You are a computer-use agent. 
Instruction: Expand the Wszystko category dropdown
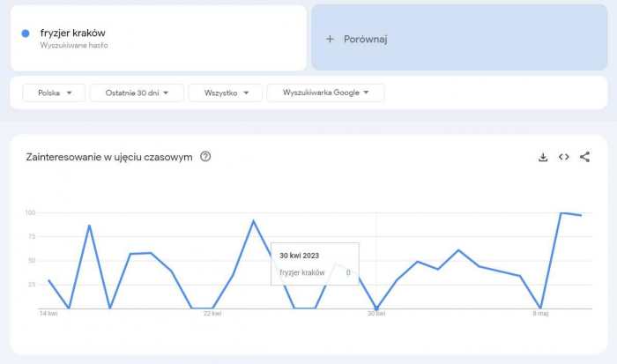(227, 93)
